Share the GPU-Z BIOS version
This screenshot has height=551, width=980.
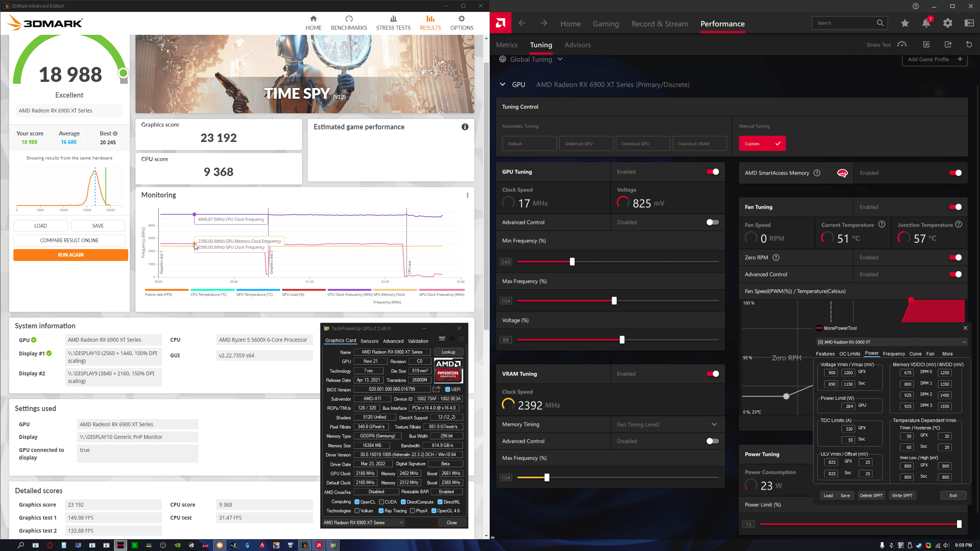[436, 389]
